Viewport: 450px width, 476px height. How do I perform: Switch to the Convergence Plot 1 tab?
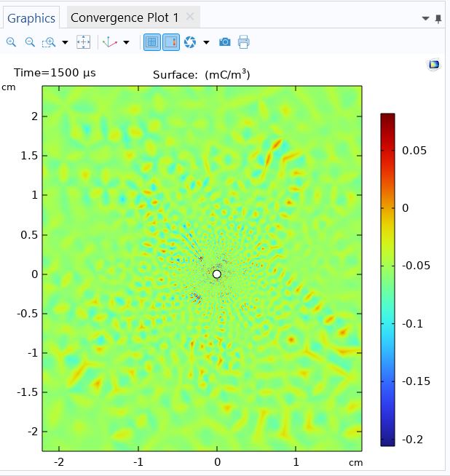pos(124,17)
